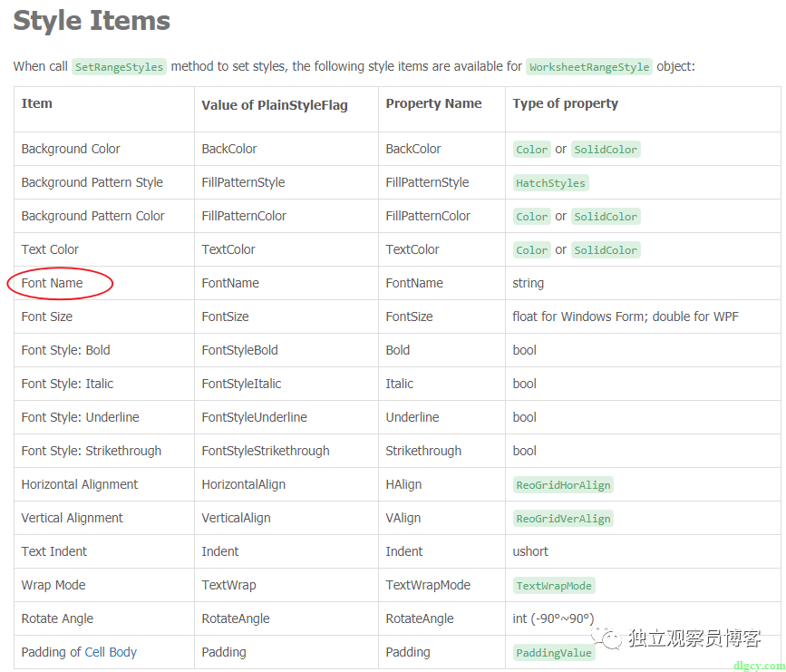786x672 pixels.
Task: Click the Color tag in Text Color row
Action: tap(531, 249)
